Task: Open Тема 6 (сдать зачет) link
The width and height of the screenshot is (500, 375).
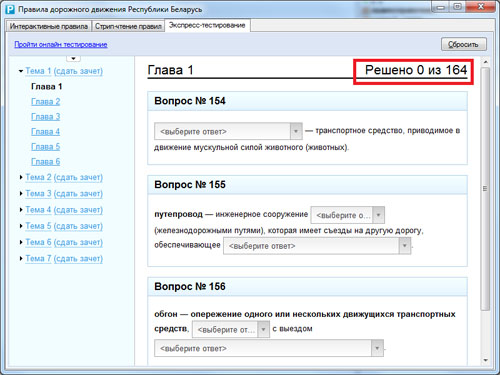Action: [64, 242]
